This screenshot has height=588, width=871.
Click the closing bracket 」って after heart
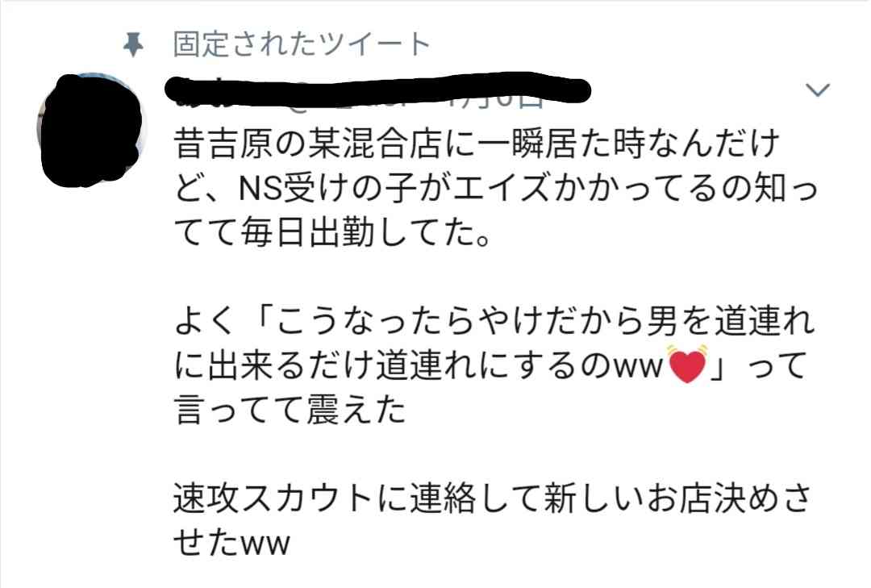point(758,366)
